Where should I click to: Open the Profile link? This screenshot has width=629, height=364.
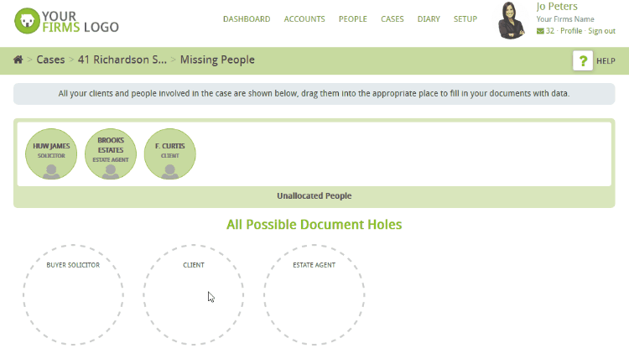point(571,31)
